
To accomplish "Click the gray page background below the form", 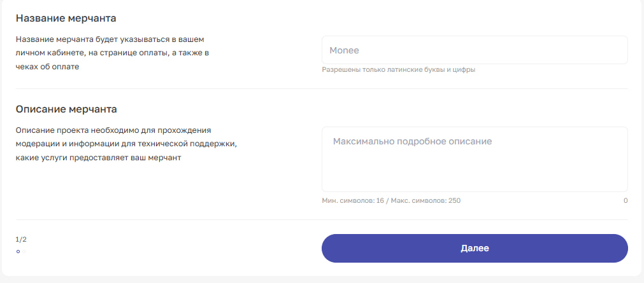I will [322, 280].
